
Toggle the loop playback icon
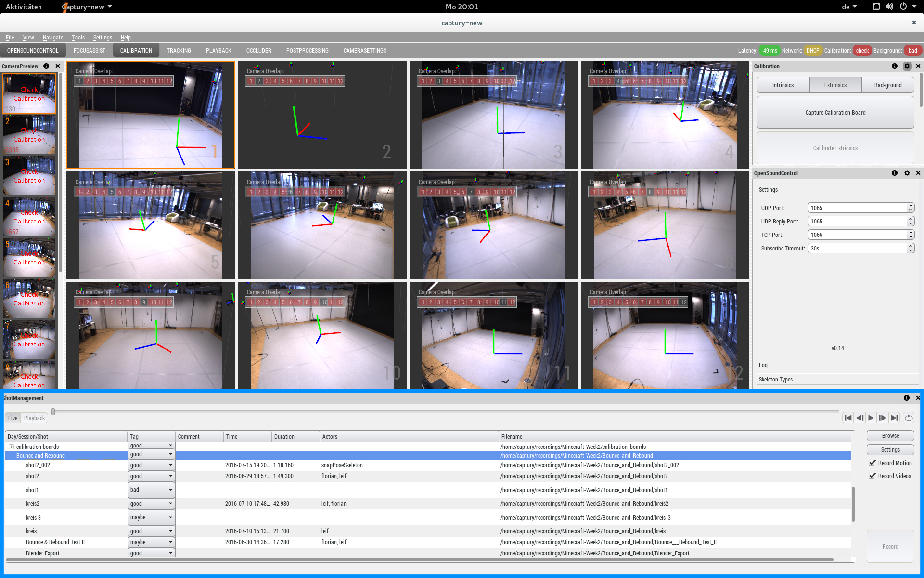click(x=909, y=418)
